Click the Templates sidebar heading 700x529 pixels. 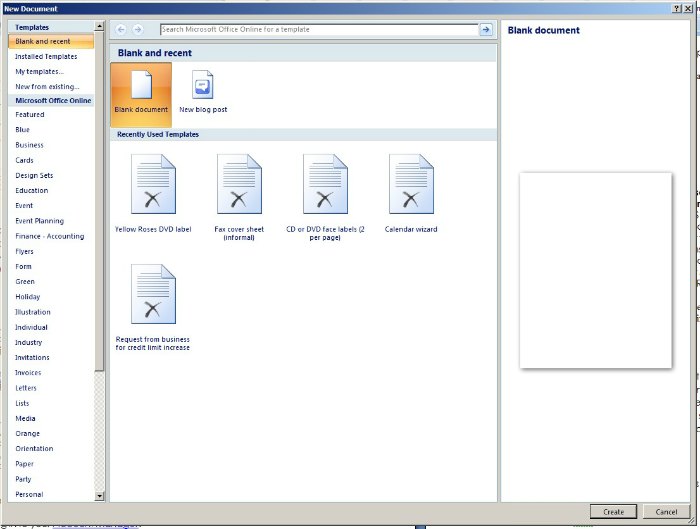tap(32, 27)
